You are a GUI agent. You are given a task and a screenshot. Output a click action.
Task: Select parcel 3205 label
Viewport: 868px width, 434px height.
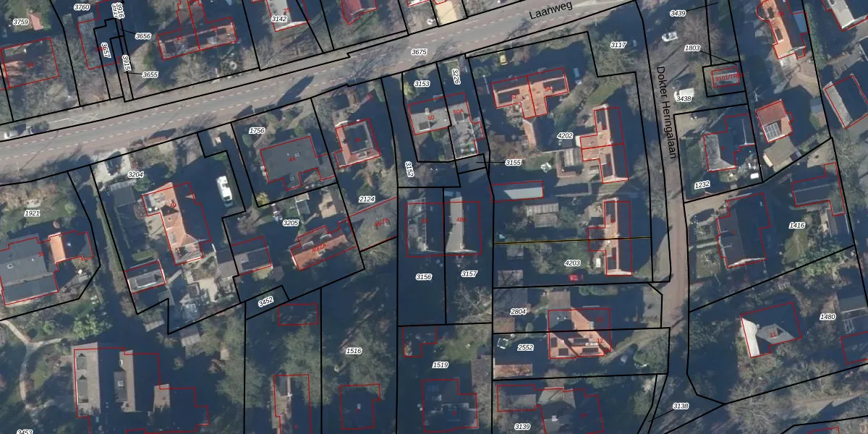(290, 223)
